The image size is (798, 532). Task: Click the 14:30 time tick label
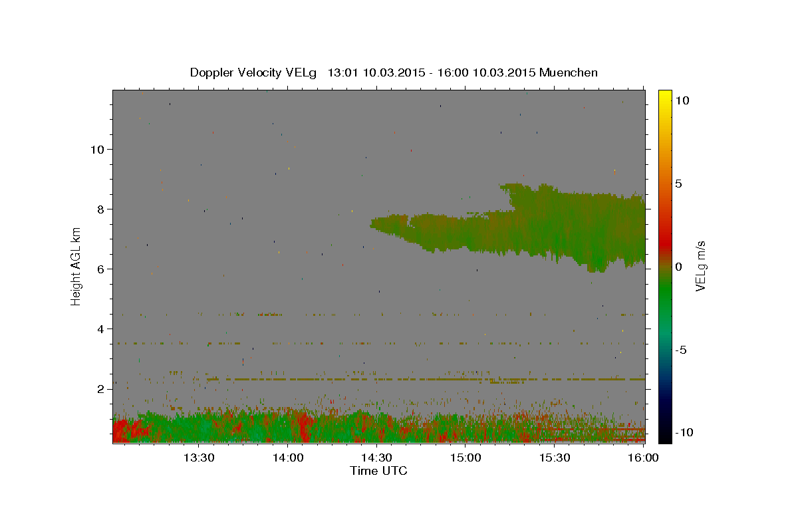(376, 458)
